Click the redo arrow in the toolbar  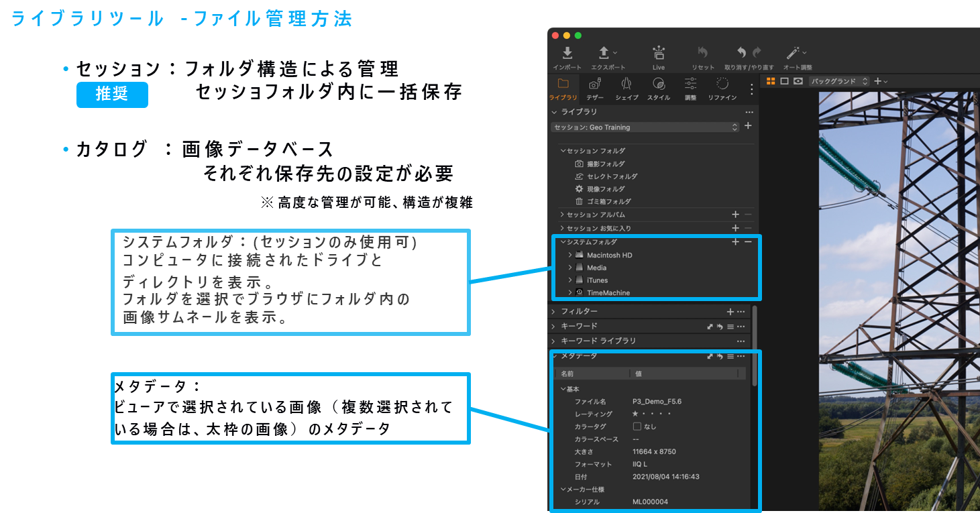coord(757,52)
